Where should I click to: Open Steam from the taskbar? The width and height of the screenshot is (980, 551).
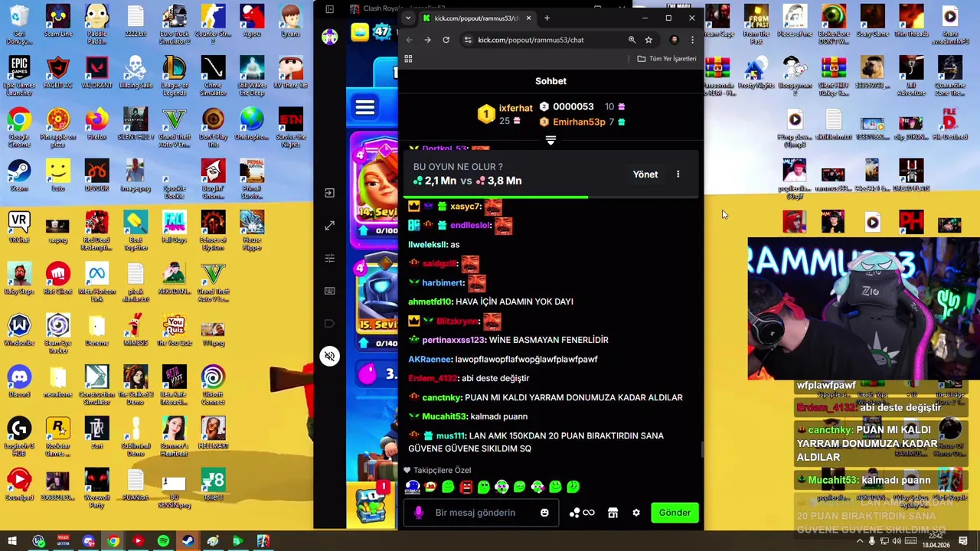click(x=188, y=541)
